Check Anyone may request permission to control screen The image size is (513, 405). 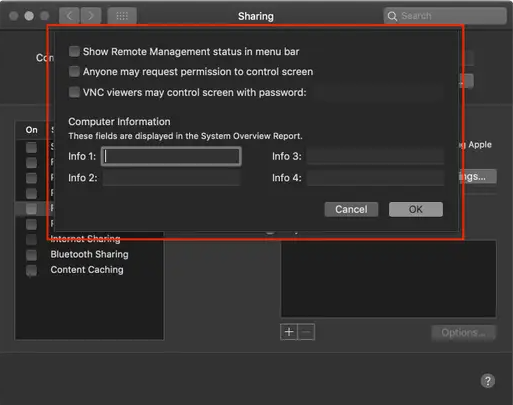click(x=74, y=71)
